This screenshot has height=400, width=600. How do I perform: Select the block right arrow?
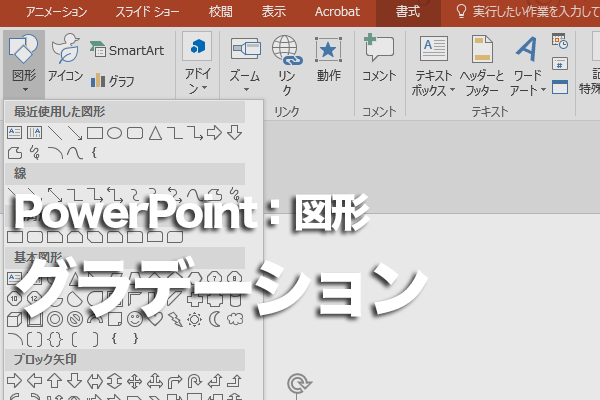15,381
